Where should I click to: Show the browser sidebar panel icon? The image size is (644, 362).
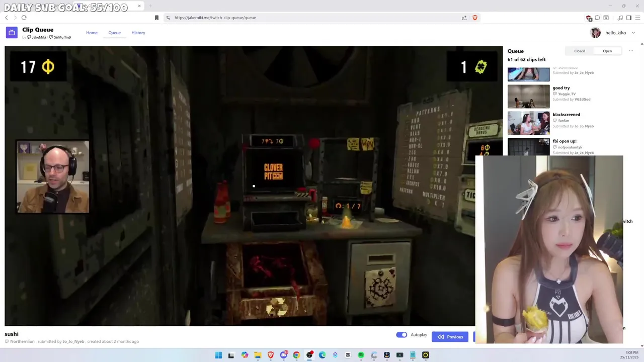click(628, 18)
